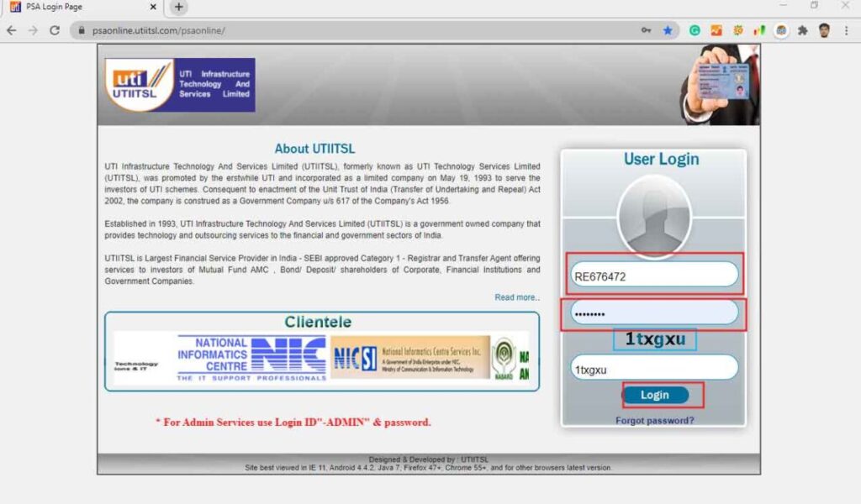This screenshot has height=504, width=861.
Task: Click the browser back arrow
Action: tap(11, 30)
